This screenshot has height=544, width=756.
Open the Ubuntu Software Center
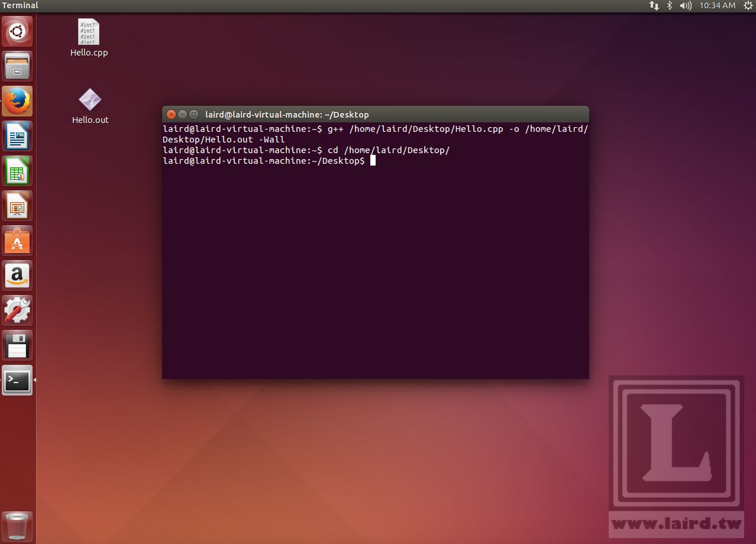(x=17, y=240)
